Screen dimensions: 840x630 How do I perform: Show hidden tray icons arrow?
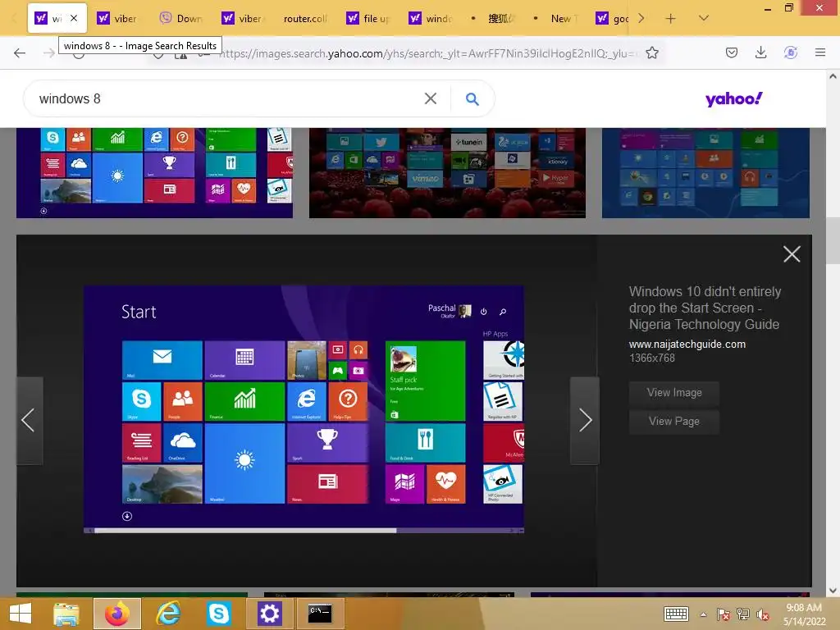point(703,614)
